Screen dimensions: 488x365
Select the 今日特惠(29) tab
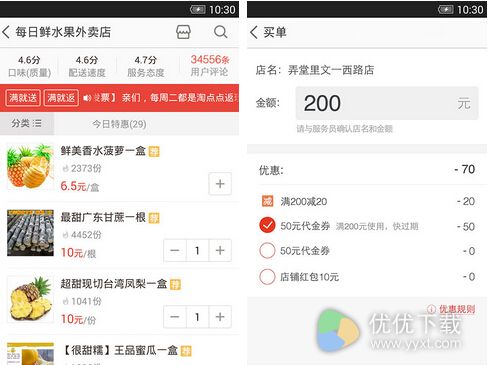coord(119,124)
